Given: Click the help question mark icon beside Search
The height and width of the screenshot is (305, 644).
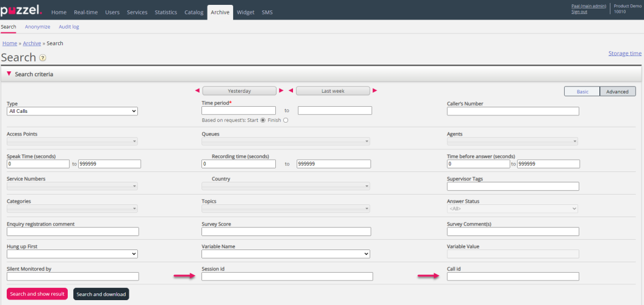Looking at the screenshot, I should pyautogui.click(x=43, y=58).
